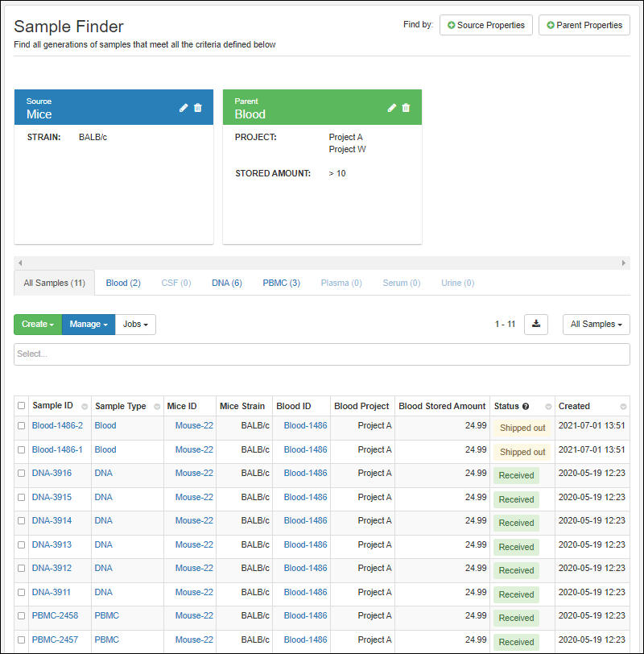This screenshot has width=644, height=654.
Task: Switch to the PBMC (3) tab
Action: (x=281, y=283)
